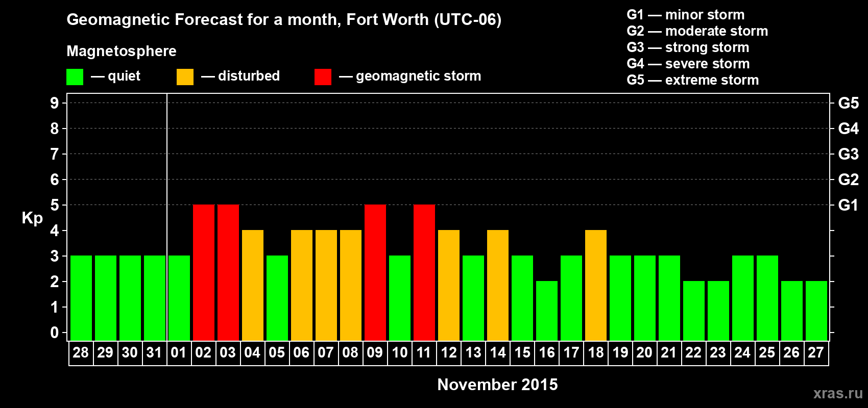This screenshot has height=408, width=868.
Task: Click the 'November 2015' axis label
Action: [498, 385]
